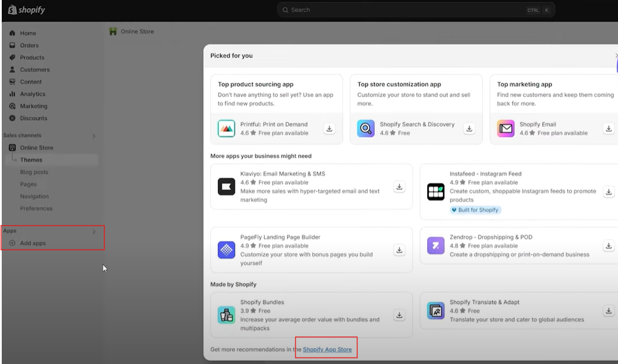Click the Klaviyo app icon
Viewport: 618px width, 364px height.
point(226,186)
